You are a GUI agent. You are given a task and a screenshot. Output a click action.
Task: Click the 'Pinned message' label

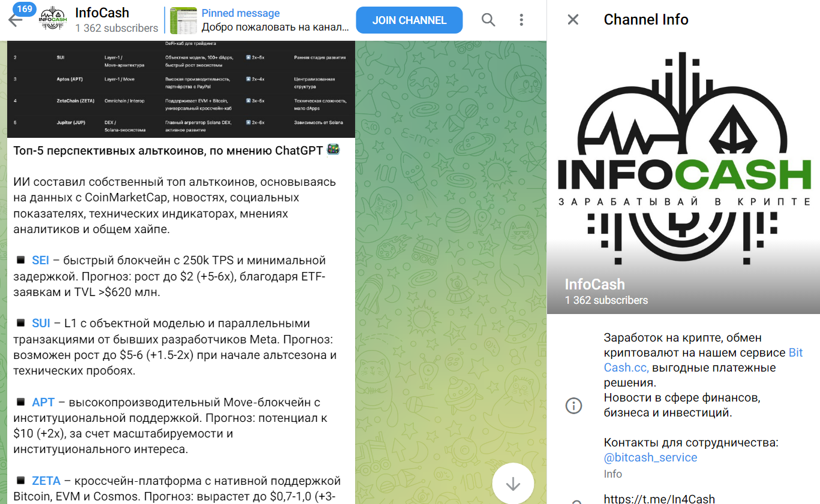[x=241, y=13]
